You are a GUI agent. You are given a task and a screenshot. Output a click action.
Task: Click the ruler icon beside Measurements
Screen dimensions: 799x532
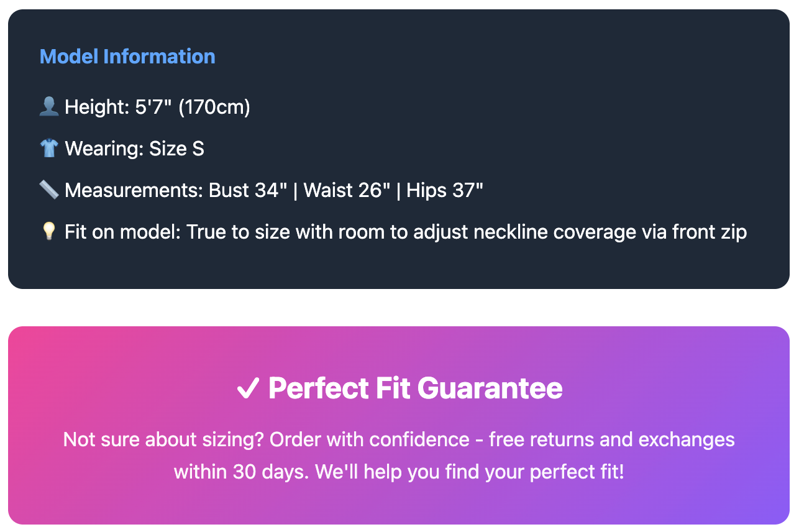point(48,190)
